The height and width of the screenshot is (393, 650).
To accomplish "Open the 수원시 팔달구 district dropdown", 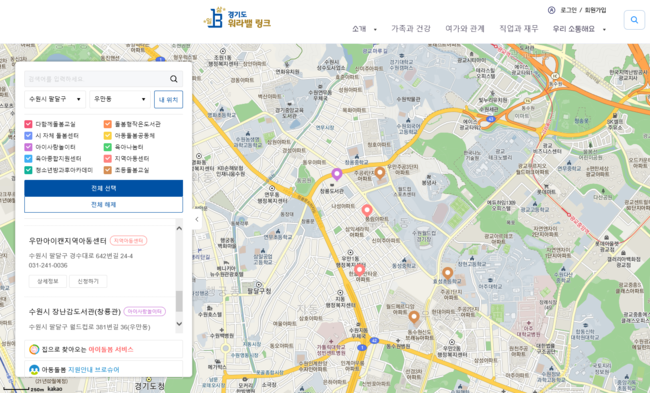I will (x=55, y=99).
